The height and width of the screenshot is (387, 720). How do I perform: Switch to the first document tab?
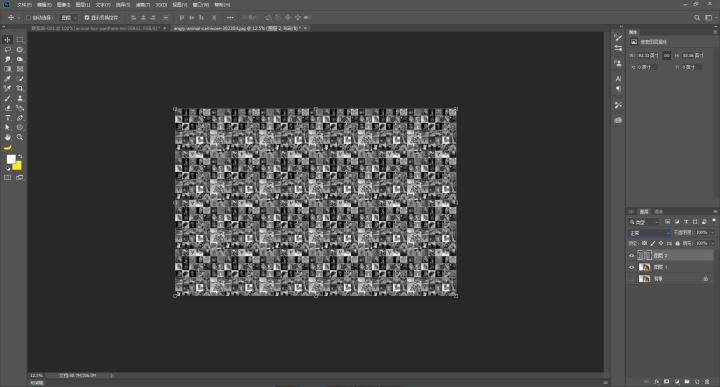96,28
